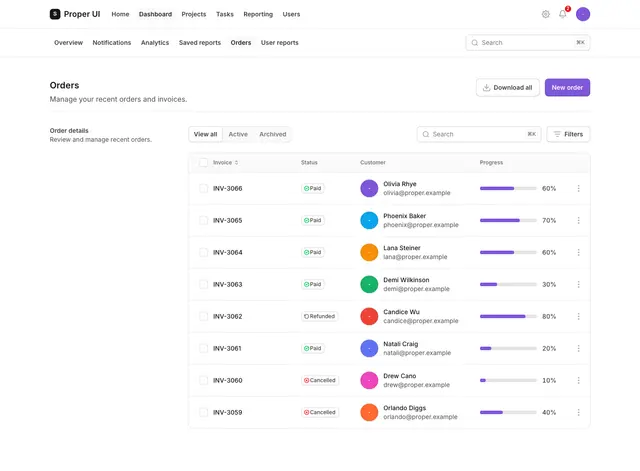Click Drew Cano's 10% progress bar
The image size is (640, 471).
[508, 380]
